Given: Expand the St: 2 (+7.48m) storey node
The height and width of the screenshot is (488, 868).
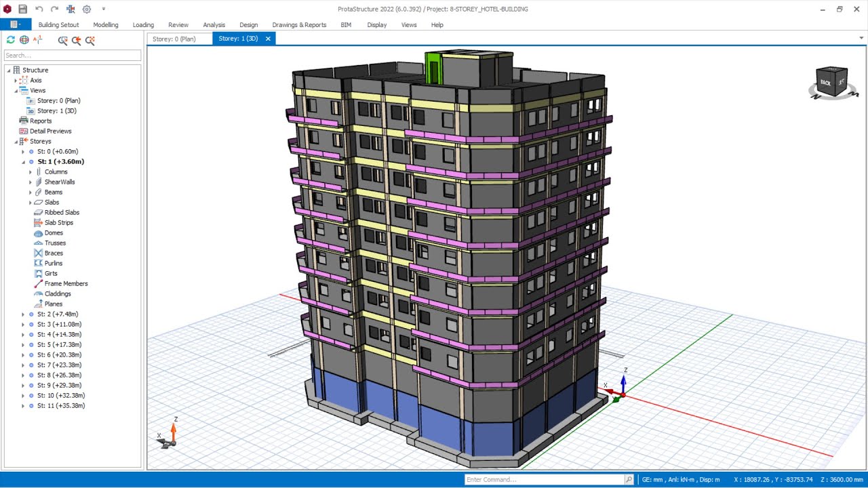Looking at the screenshot, I should (x=23, y=314).
